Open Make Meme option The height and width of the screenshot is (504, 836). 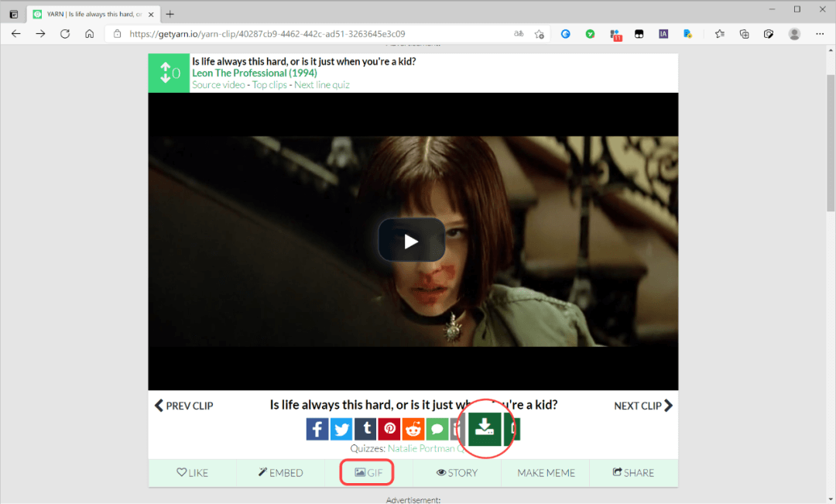coord(546,472)
